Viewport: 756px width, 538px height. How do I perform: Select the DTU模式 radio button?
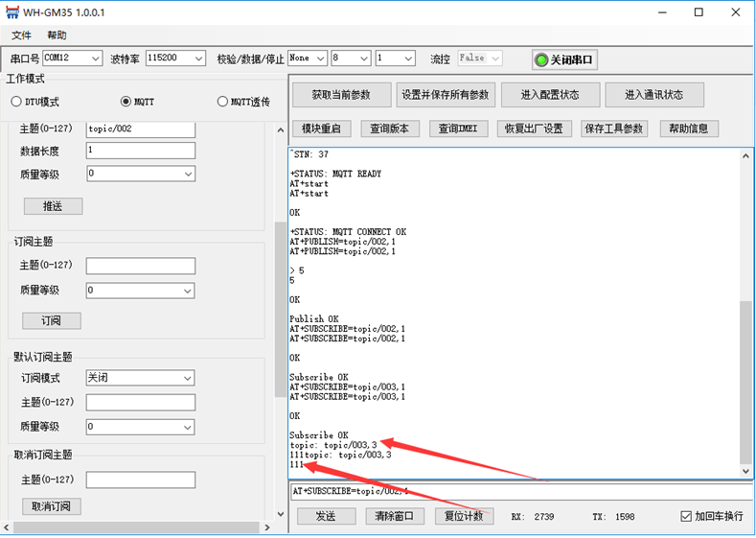16,102
